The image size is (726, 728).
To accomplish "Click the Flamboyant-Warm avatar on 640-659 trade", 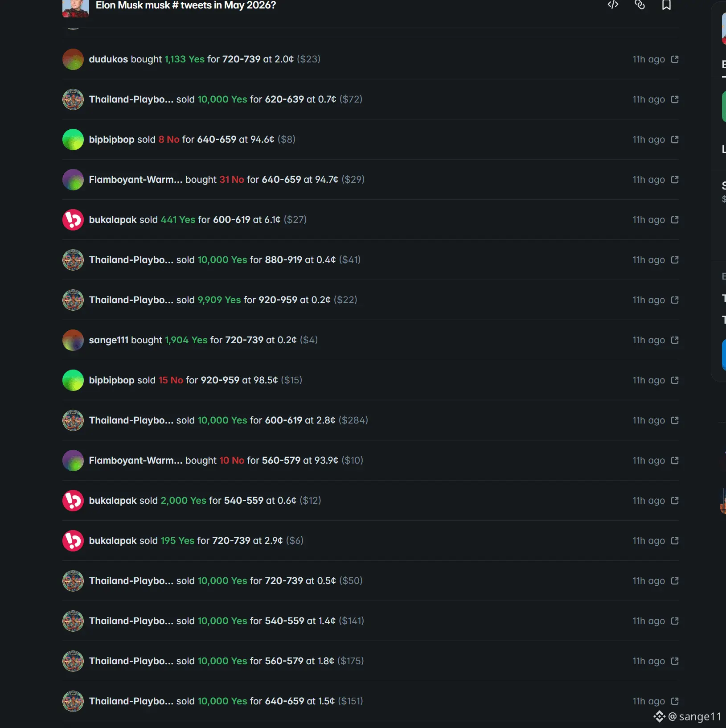I will pos(73,180).
